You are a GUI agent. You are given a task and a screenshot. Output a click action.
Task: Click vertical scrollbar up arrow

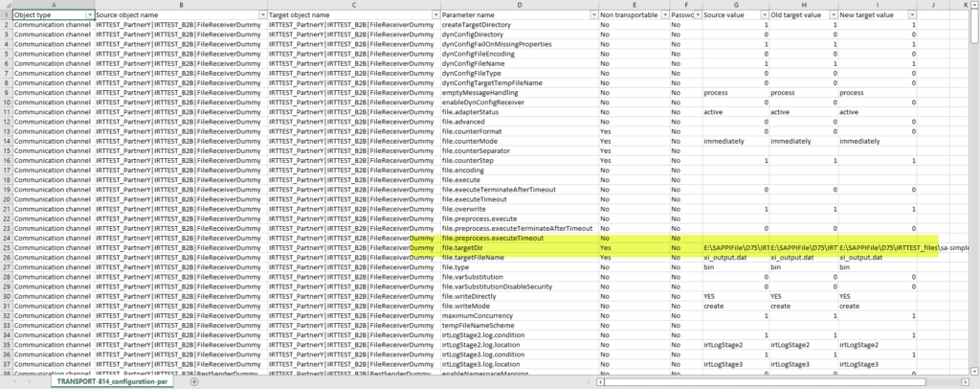[x=975, y=5]
